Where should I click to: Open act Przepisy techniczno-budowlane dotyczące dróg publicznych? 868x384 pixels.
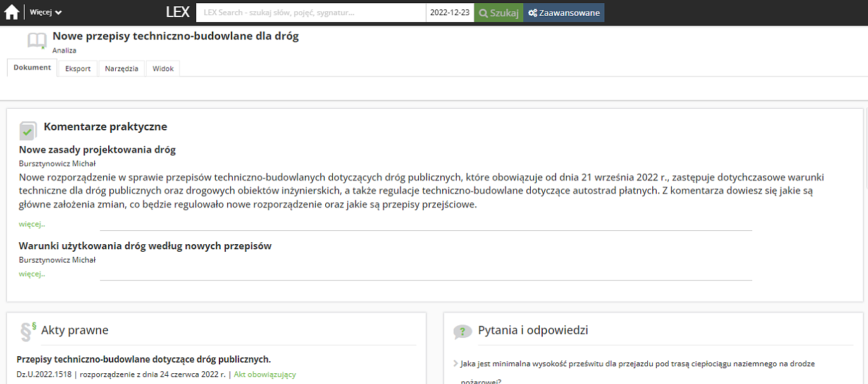click(144, 359)
